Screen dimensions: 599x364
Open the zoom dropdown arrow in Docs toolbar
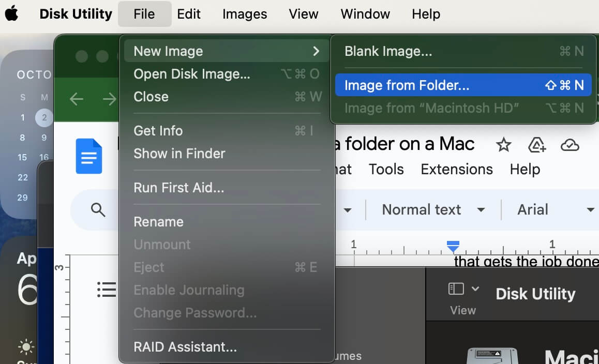point(348,210)
